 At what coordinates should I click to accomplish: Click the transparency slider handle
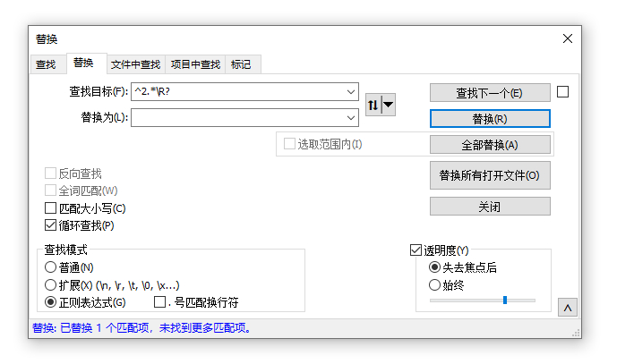pyautogui.click(x=505, y=301)
